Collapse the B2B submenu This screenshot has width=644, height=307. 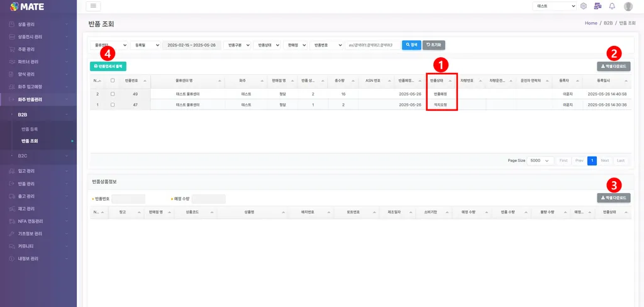point(38,114)
